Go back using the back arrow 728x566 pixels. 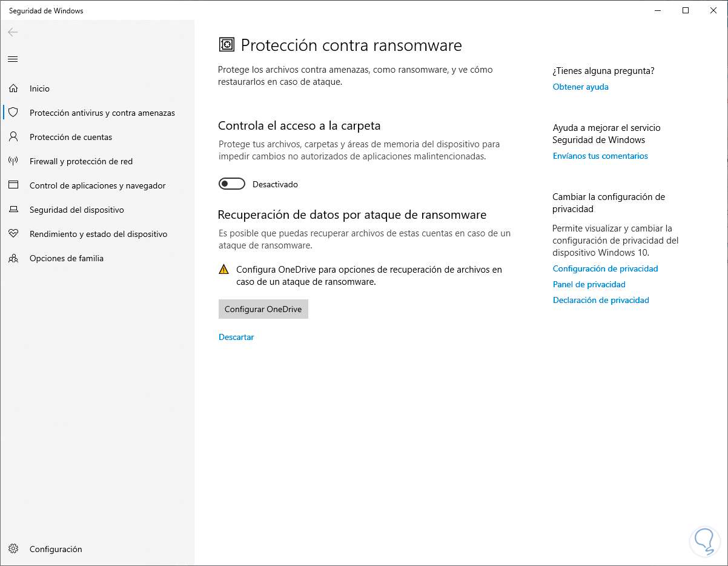(x=13, y=32)
